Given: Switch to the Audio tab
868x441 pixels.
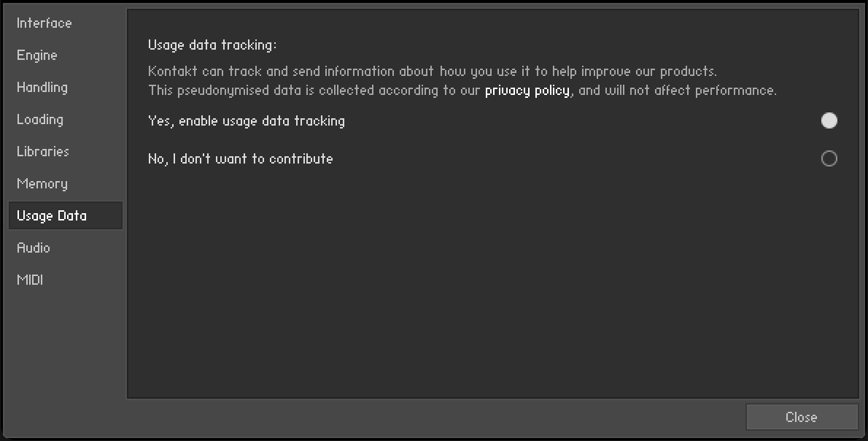Looking at the screenshot, I should [x=34, y=248].
